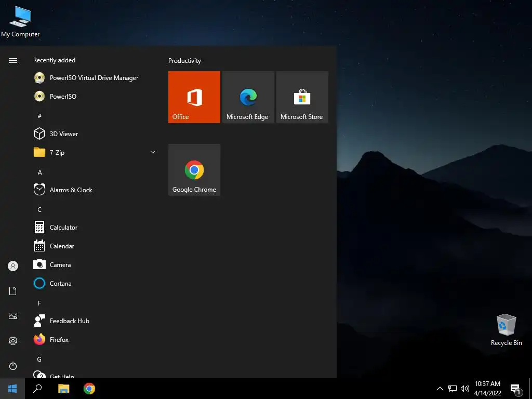This screenshot has height=399, width=532.
Task: Open the Office tile
Action: (194, 97)
